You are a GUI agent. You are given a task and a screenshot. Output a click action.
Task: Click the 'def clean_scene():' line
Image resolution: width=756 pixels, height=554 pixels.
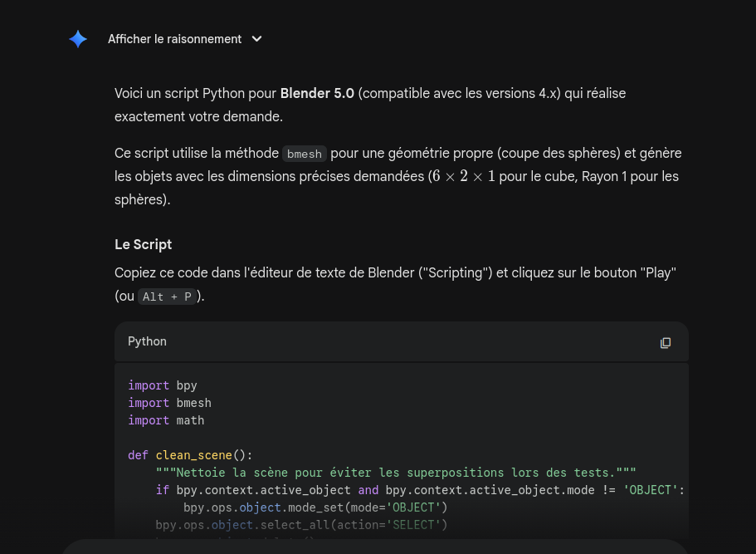189,455
